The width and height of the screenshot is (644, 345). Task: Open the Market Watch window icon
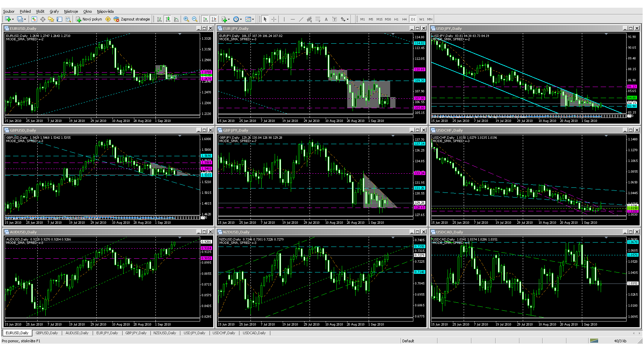tap(34, 19)
